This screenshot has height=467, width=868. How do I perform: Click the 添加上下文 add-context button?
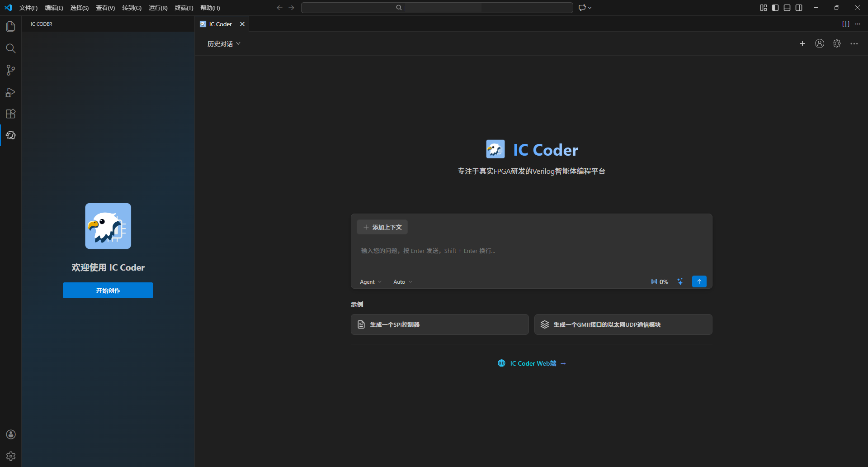click(x=382, y=227)
